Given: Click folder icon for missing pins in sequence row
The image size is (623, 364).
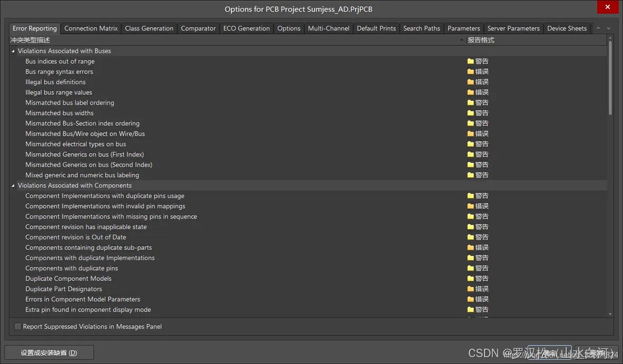Looking at the screenshot, I should tap(470, 216).
